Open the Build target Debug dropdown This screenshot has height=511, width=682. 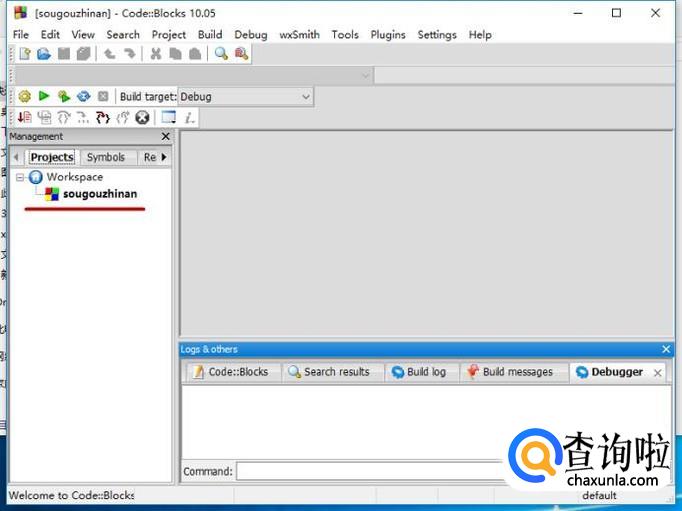tap(245, 97)
